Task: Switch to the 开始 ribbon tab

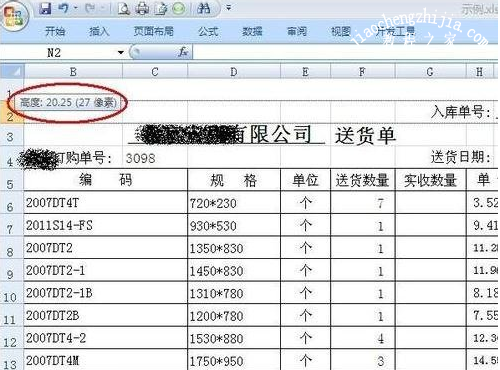Action: coord(55,32)
